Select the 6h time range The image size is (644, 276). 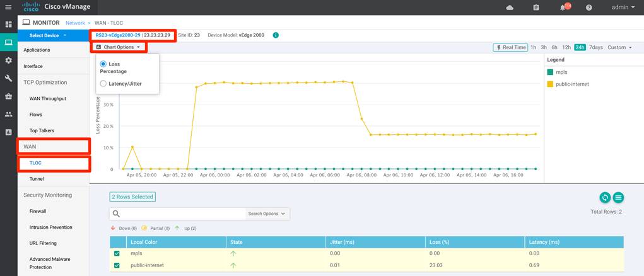554,47
